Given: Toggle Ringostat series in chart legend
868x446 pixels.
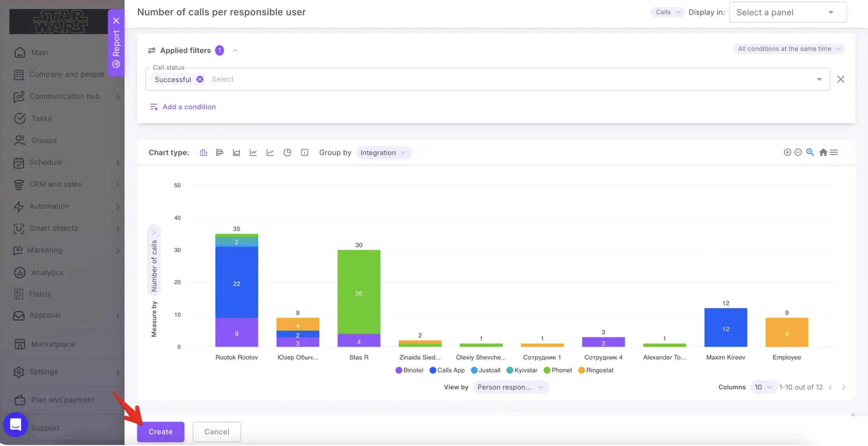Looking at the screenshot, I should [x=595, y=370].
